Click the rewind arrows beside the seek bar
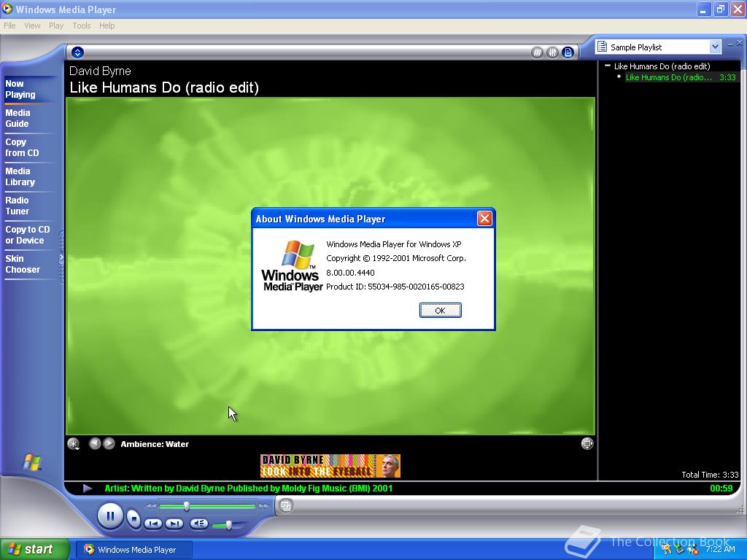Image resolution: width=747 pixels, height=560 pixels. [x=151, y=507]
